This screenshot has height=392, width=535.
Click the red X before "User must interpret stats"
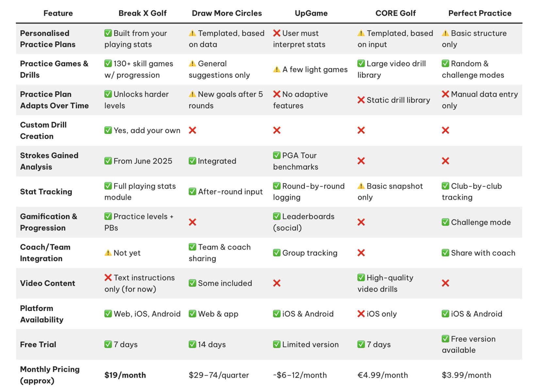(277, 33)
